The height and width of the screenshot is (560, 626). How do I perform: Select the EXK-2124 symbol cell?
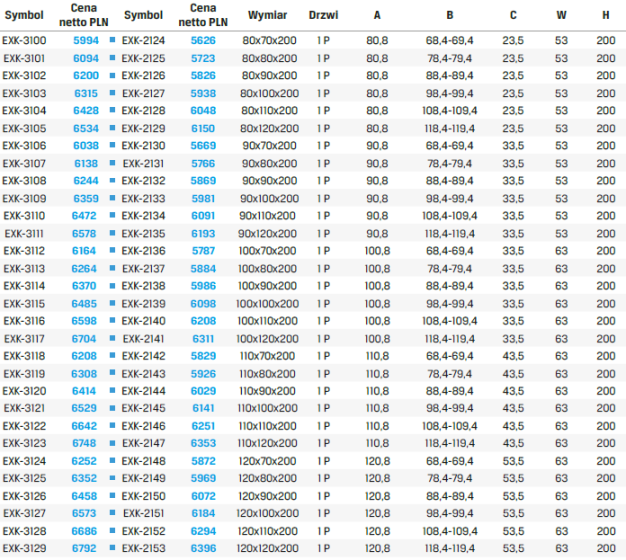(143, 40)
